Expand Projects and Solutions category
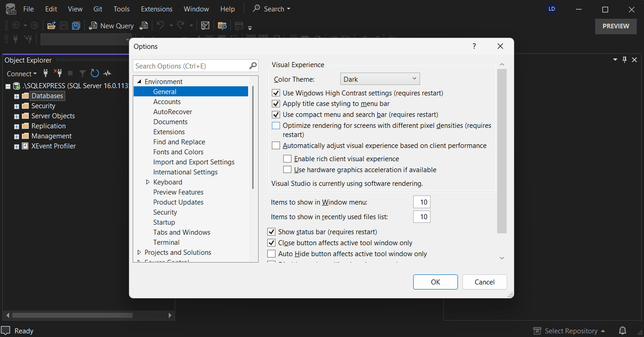This screenshot has height=337, width=644. tap(139, 252)
